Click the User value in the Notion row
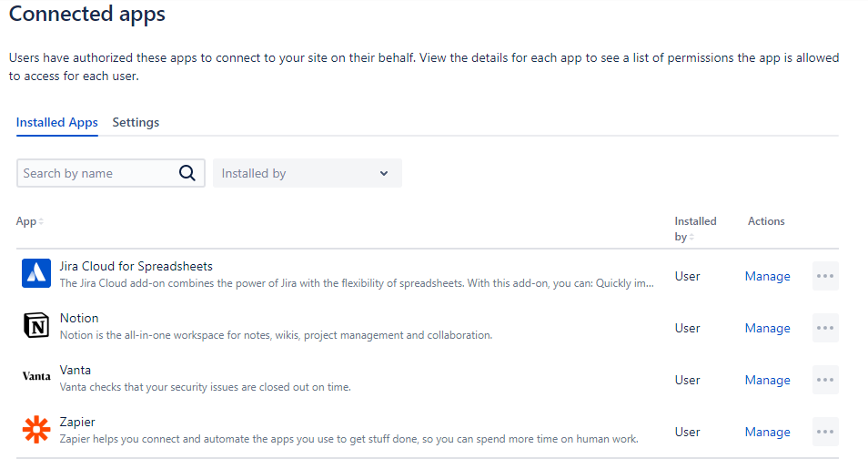 click(x=687, y=328)
